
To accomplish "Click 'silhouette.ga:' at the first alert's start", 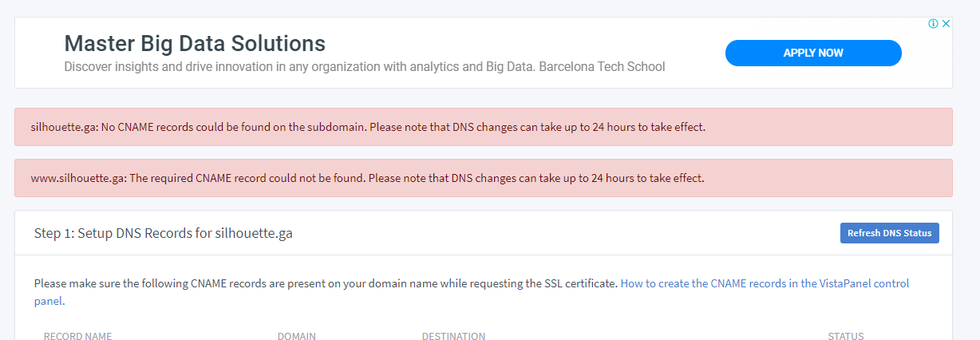I will click(x=64, y=127).
